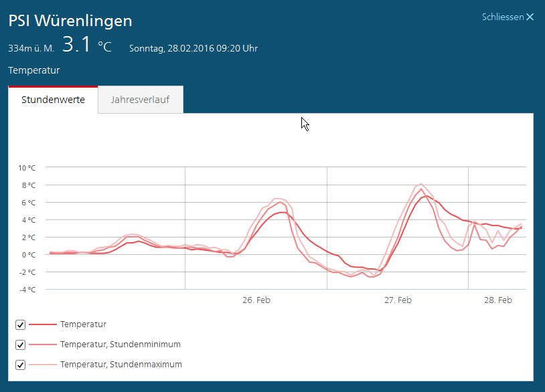Viewport: 545px width, 392px height.
Task: Toggle the Temperatur, Stundenminimum checkbox
Action: pyautogui.click(x=21, y=345)
